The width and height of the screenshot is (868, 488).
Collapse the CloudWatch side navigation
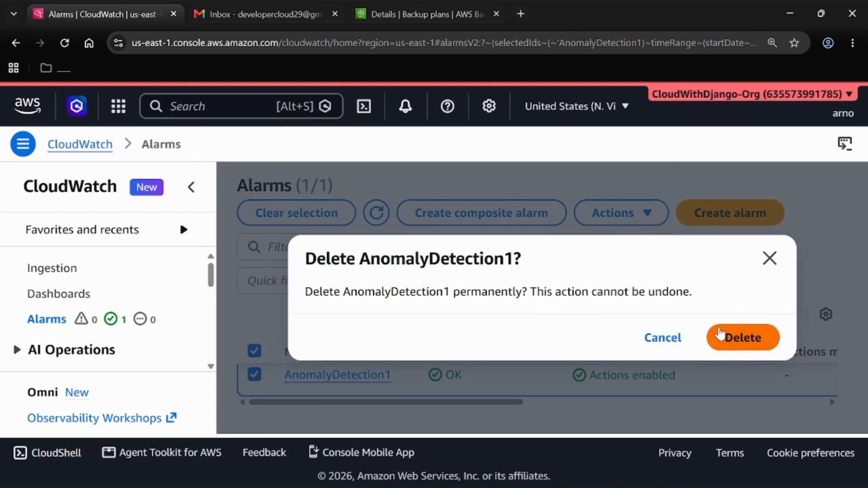coord(191,187)
